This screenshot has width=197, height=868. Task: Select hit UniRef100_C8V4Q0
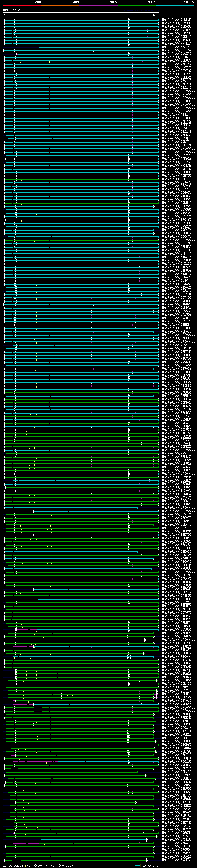pos(176,443)
